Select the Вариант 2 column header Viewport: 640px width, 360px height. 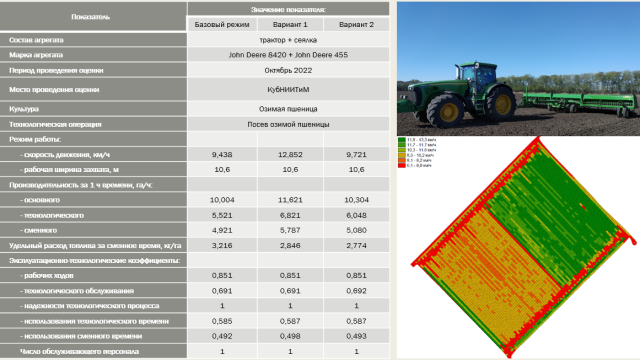pyautogui.click(x=356, y=24)
